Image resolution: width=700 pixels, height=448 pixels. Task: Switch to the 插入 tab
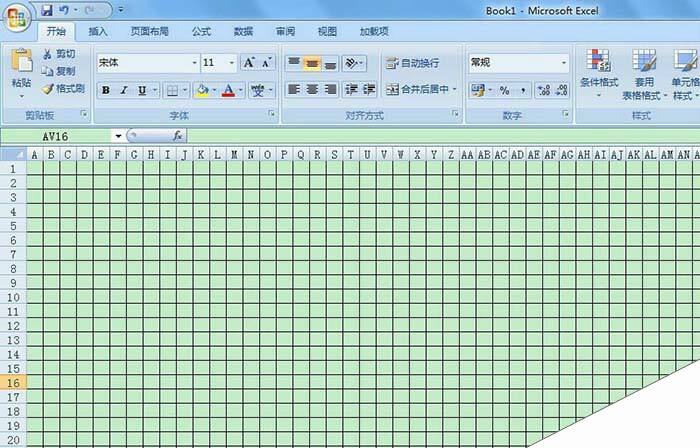(x=98, y=31)
